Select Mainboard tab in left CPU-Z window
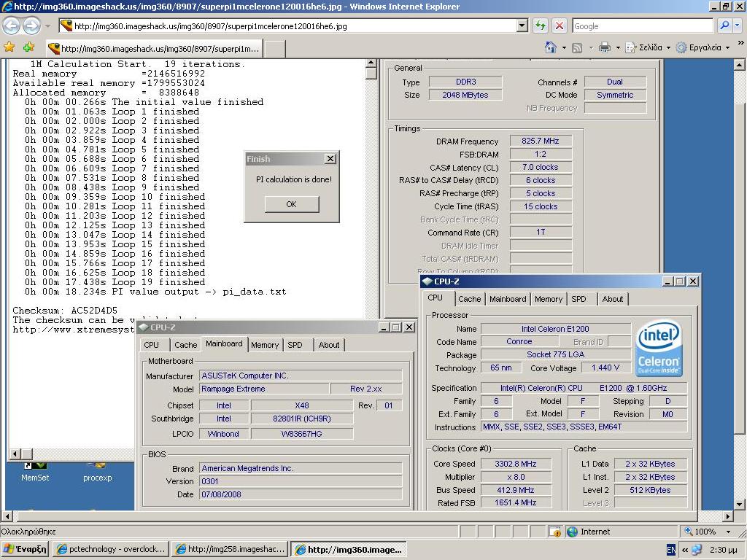 coord(224,344)
